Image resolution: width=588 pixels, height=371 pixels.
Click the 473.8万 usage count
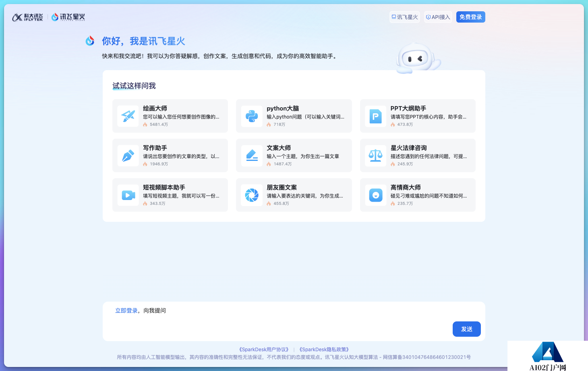405,125
